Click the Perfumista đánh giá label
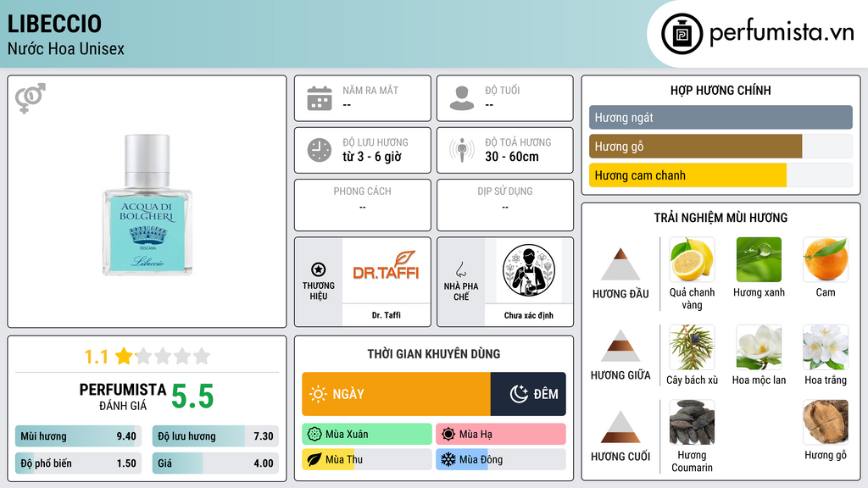Viewport: 868px width, 488px height. coord(123,397)
